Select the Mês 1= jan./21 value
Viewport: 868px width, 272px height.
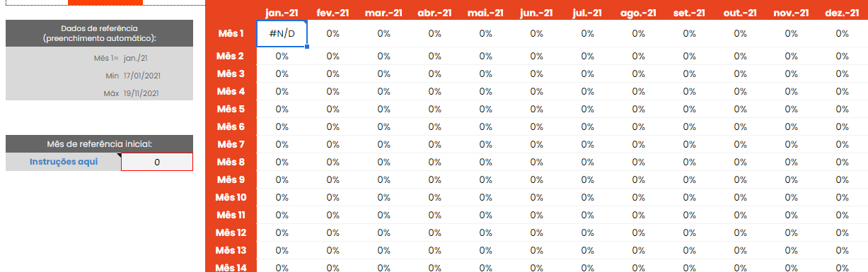click(135, 58)
